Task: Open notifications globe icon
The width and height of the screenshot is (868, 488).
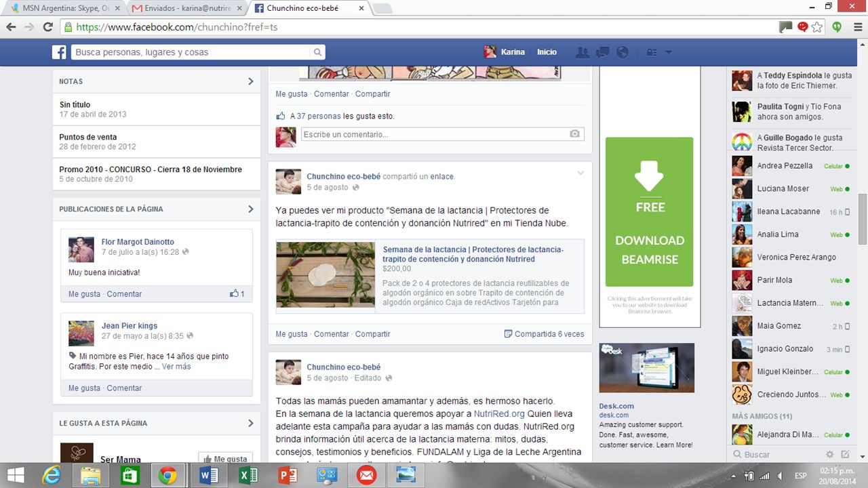Action: pos(622,52)
